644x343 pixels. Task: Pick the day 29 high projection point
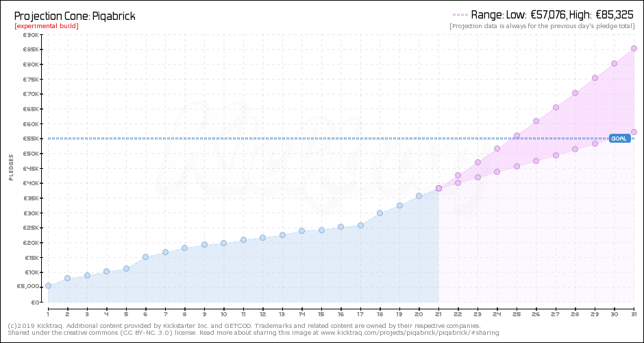point(595,78)
